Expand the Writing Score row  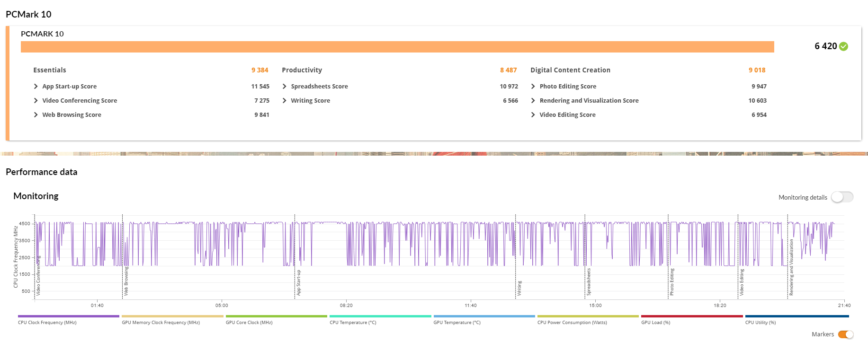tap(284, 101)
